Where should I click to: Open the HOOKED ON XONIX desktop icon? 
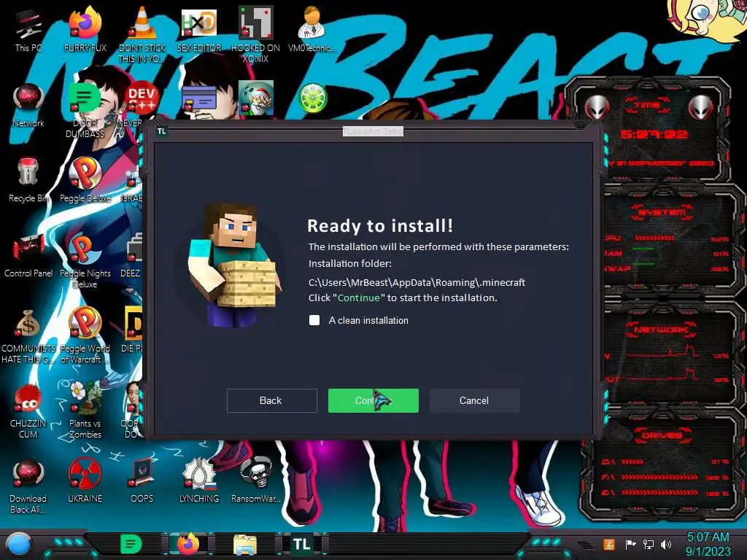click(256, 34)
